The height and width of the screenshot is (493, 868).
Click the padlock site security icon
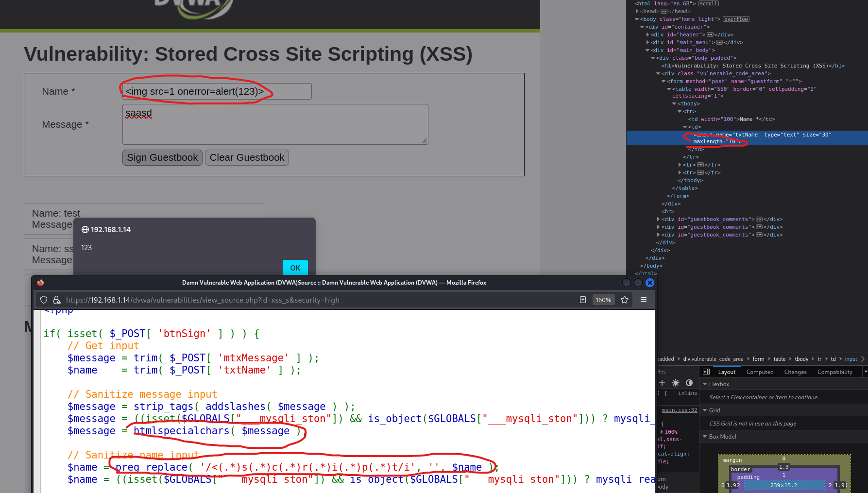(57, 300)
